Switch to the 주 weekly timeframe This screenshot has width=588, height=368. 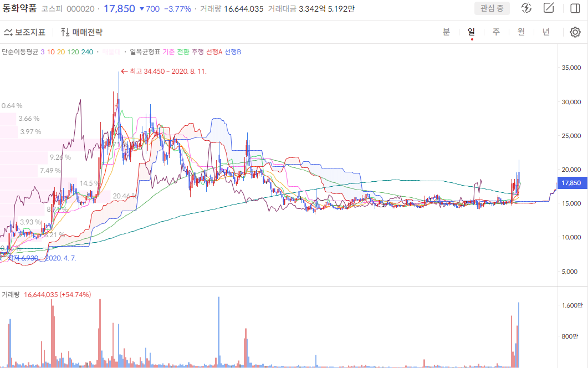pos(496,32)
